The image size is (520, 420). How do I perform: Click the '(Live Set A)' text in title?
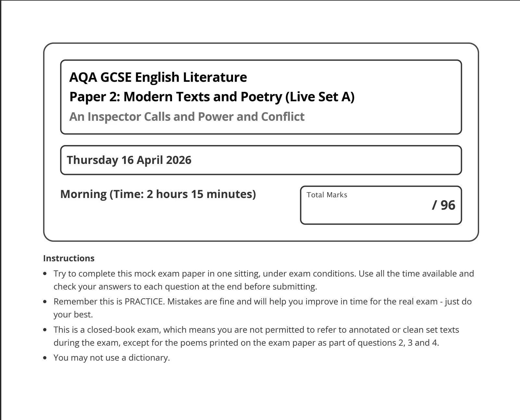coord(320,97)
